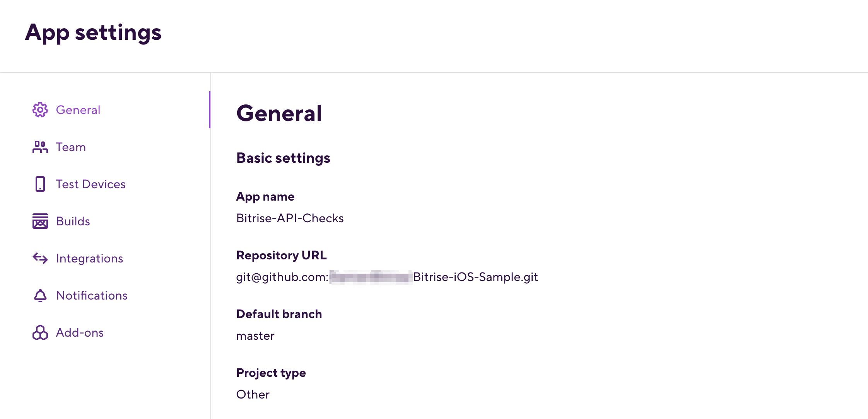Image resolution: width=868 pixels, height=419 pixels.
Task: Click the Basic settings section header
Action: 284,158
